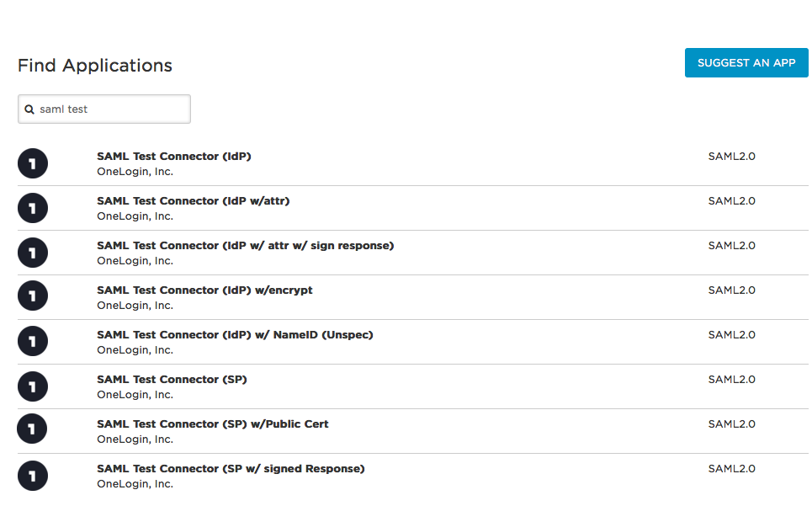Choose SAML Test Connector (SP w/ signed Response)
The width and height of the screenshot is (812, 506).
point(231,468)
